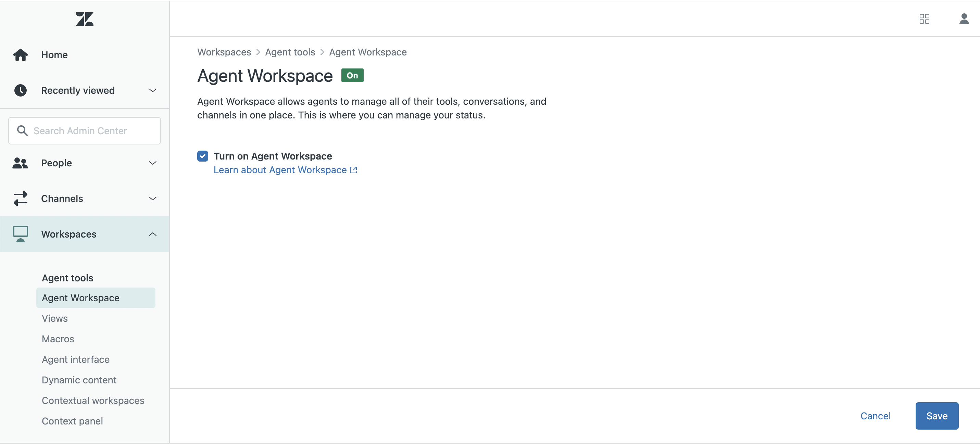Cancel the changes
The image size is (980, 445).
[875, 416]
